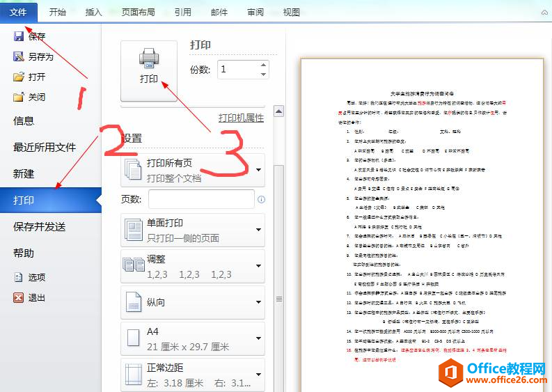Click the Save disk icon

18,36
